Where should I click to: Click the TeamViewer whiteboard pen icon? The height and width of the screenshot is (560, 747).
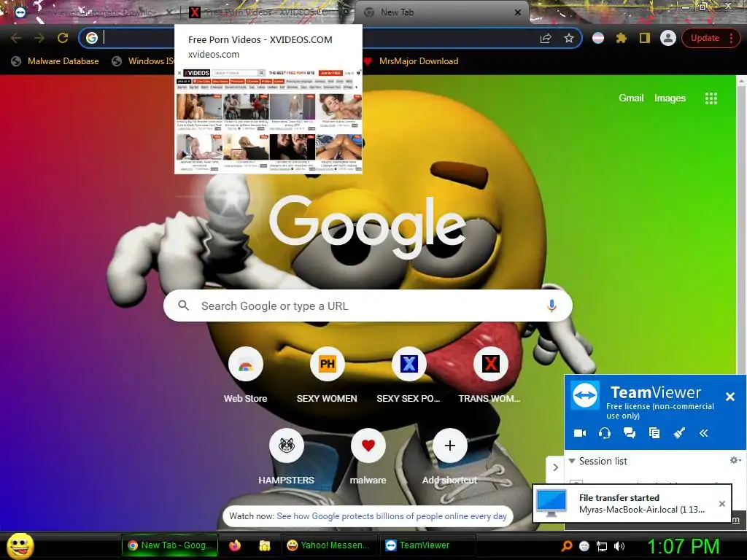click(x=679, y=433)
